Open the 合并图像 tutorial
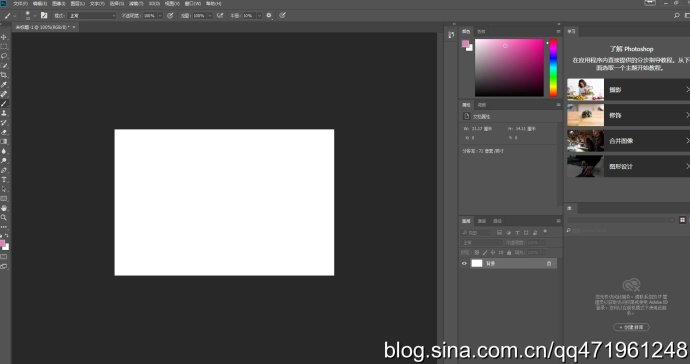 628,141
